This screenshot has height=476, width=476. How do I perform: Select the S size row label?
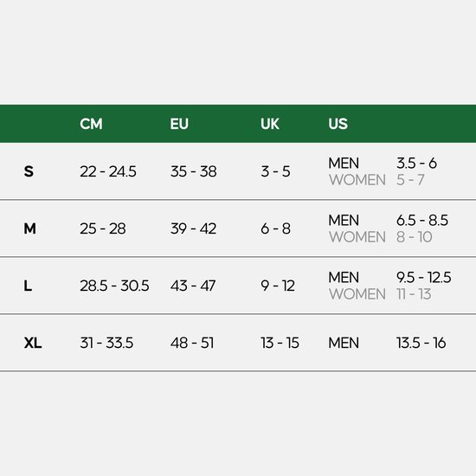(x=29, y=171)
